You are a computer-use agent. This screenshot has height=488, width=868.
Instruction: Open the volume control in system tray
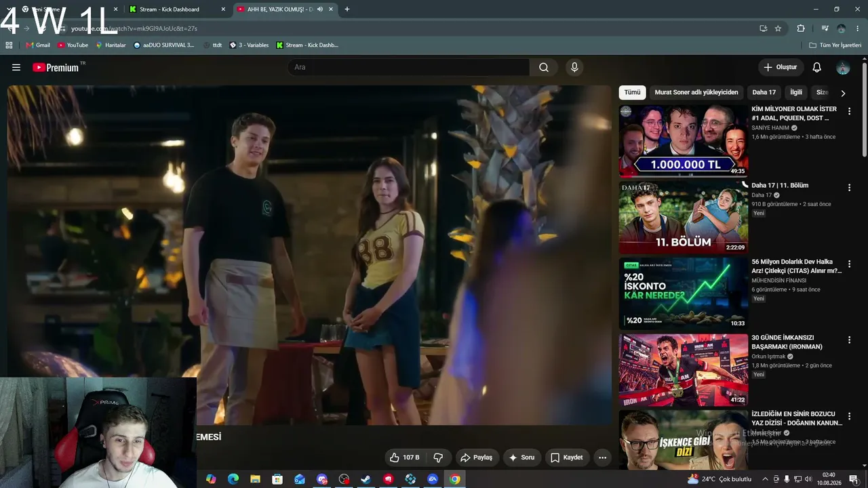pos(808,479)
